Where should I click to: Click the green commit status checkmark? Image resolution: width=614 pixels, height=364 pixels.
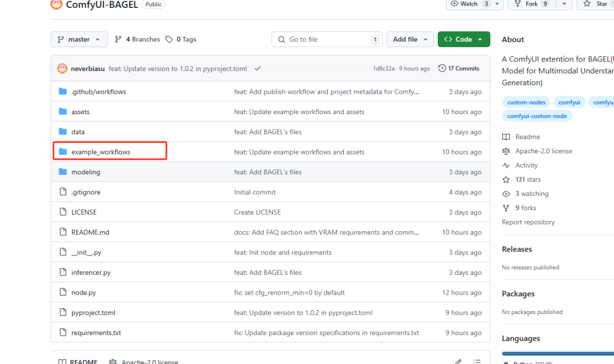tap(258, 68)
